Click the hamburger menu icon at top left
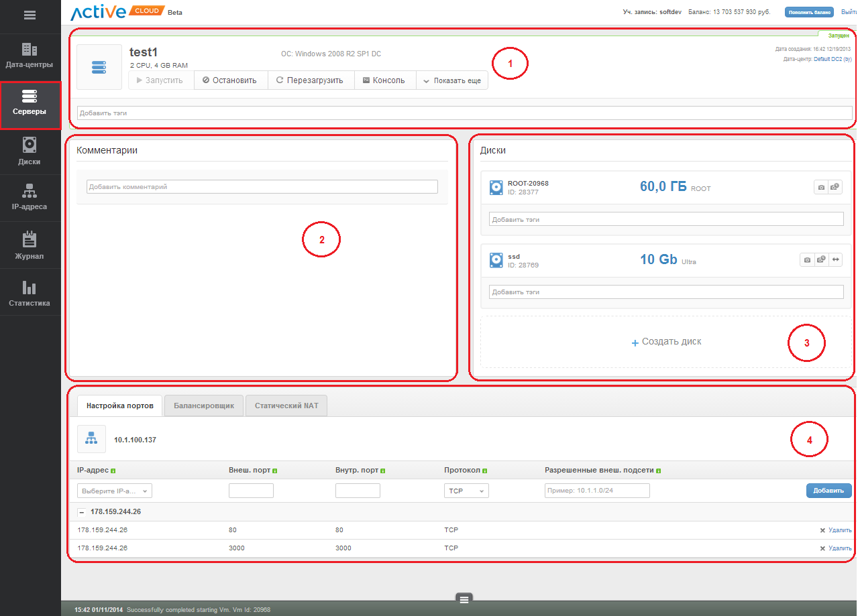 coord(30,15)
